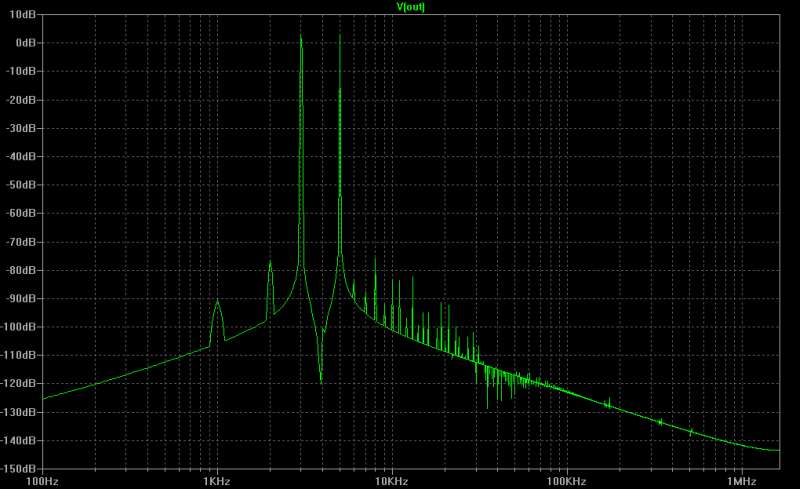800x489 pixels.
Task: Click the -40dB axis label
Action: coord(21,156)
